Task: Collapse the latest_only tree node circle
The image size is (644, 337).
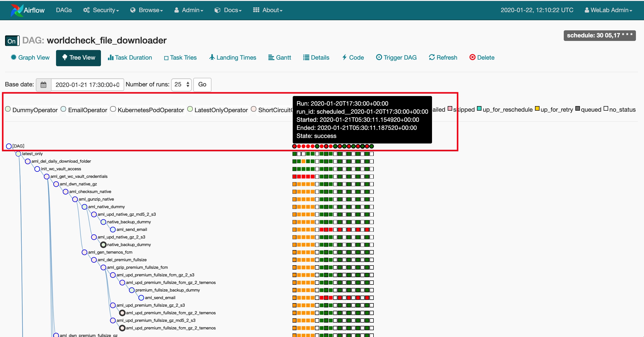Action: tap(18, 154)
